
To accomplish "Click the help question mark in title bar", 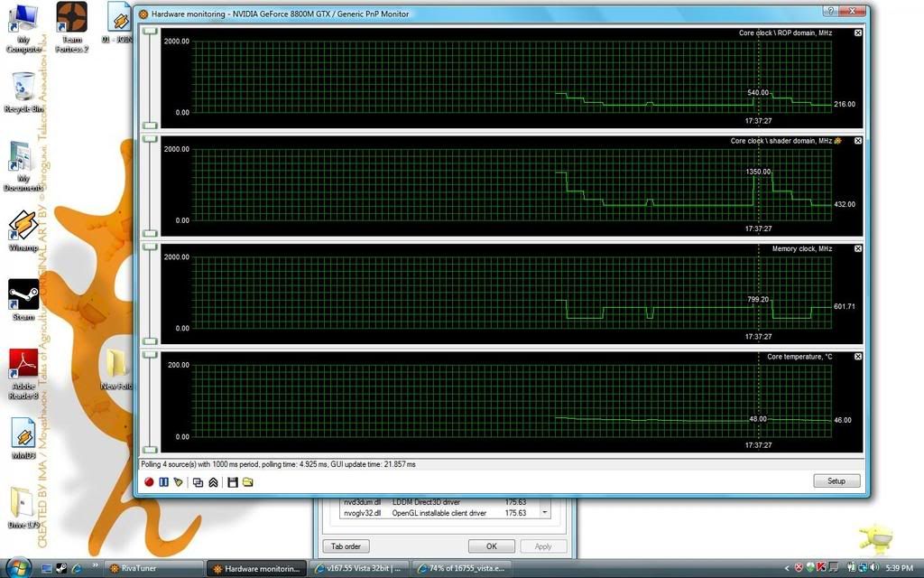I will pyautogui.click(x=830, y=11).
